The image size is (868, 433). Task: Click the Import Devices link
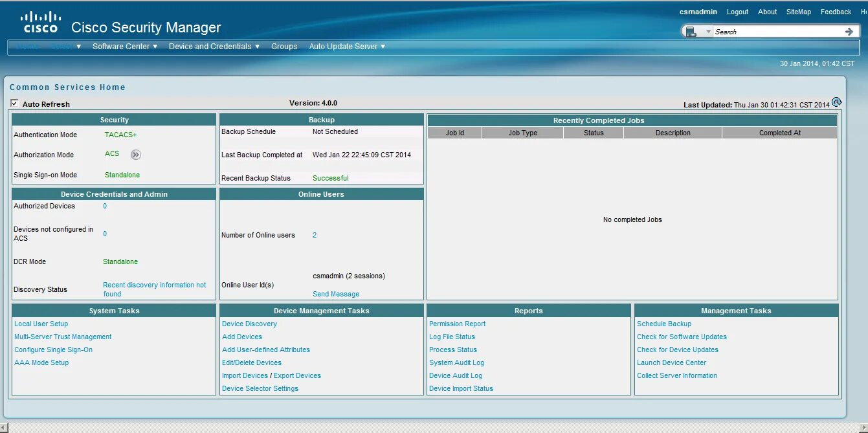pyautogui.click(x=245, y=375)
